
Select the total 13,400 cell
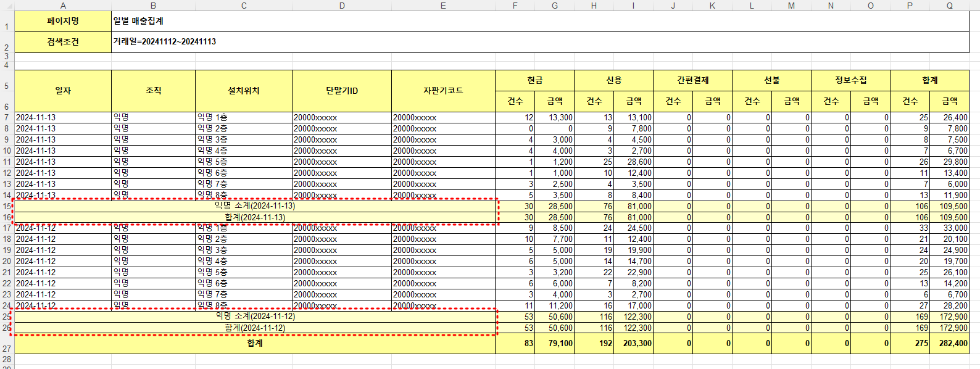click(x=950, y=173)
